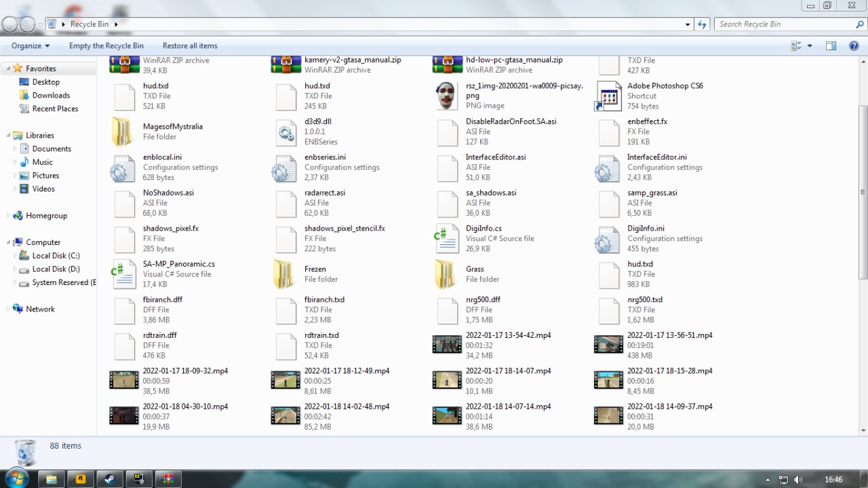
Task: Select the hd-low-pc-gtasa_manual.zip archive icon
Action: pyautogui.click(x=448, y=65)
